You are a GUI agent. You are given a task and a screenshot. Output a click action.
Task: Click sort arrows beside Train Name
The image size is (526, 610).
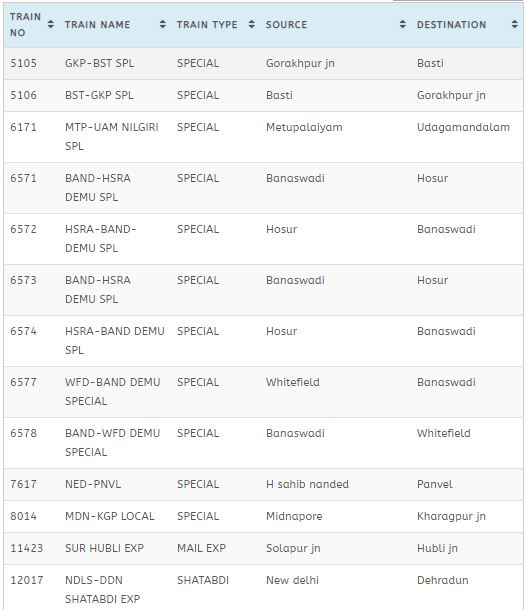(163, 25)
